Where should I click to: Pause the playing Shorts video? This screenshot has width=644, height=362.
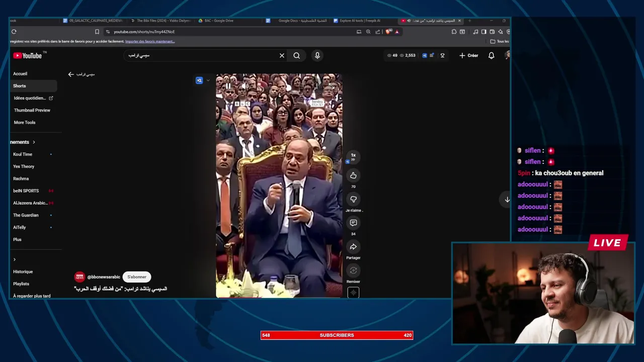pyautogui.click(x=228, y=86)
